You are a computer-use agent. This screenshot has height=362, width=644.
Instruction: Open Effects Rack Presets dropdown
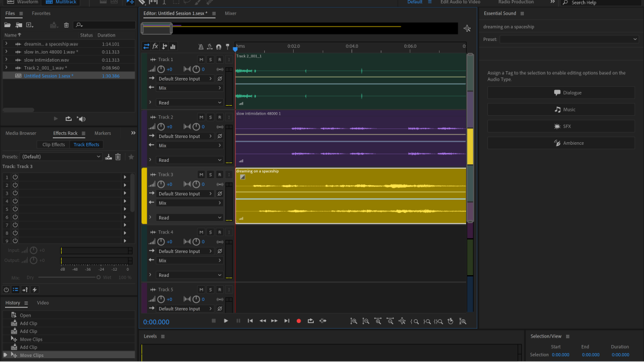[61, 157]
